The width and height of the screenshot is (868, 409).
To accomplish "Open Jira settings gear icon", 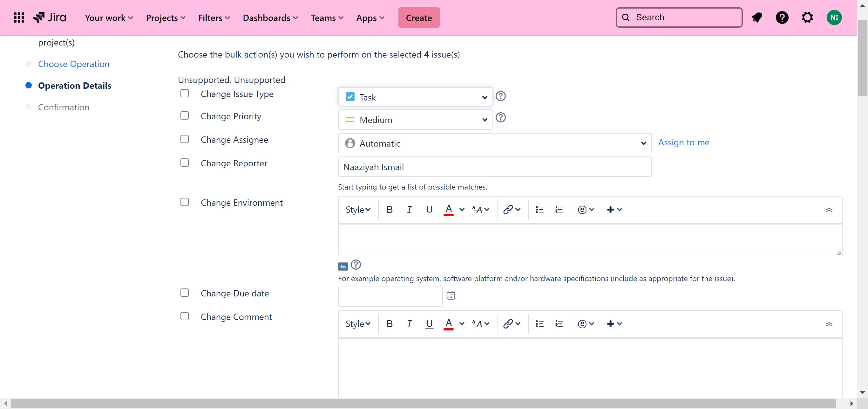I will [x=807, y=17].
